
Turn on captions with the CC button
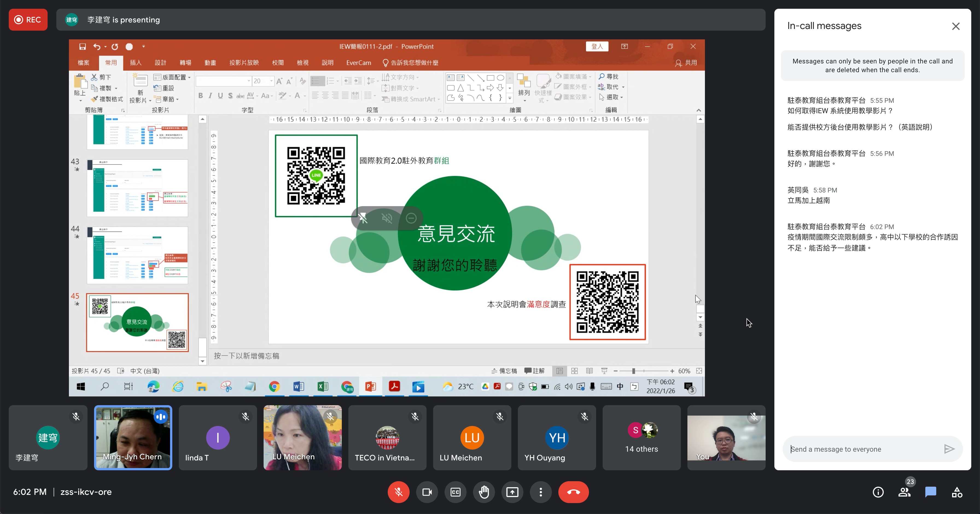(455, 492)
